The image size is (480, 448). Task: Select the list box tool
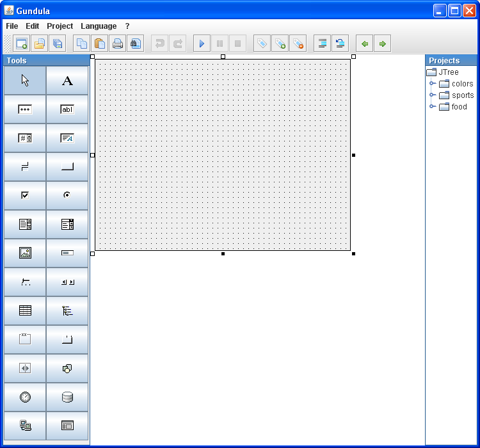pyautogui.click(x=25, y=224)
